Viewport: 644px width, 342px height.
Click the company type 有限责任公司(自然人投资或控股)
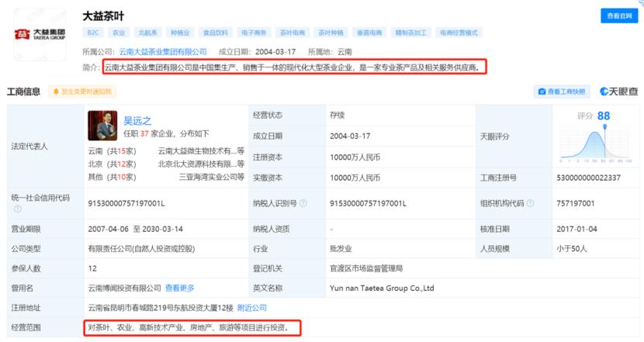coord(141,249)
